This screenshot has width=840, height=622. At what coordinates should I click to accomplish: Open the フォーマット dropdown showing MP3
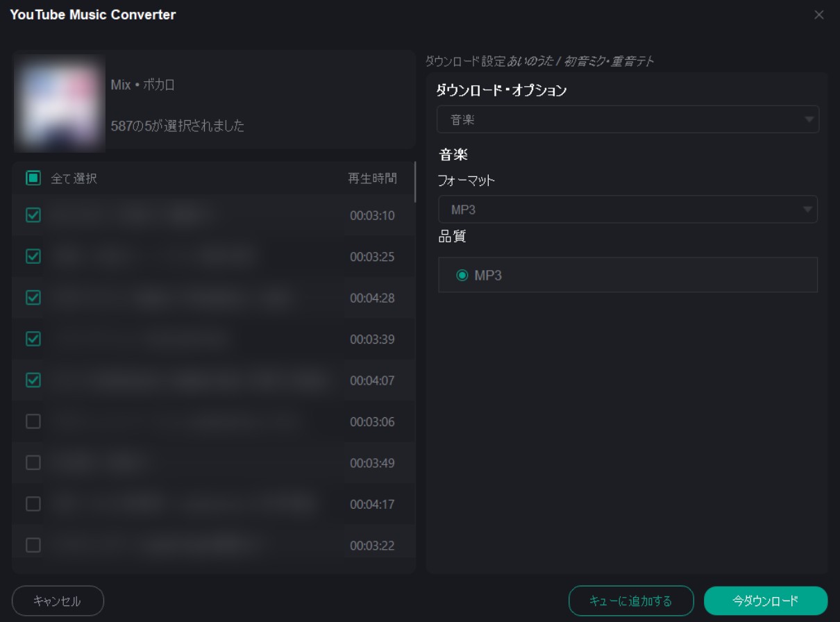click(628, 210)
